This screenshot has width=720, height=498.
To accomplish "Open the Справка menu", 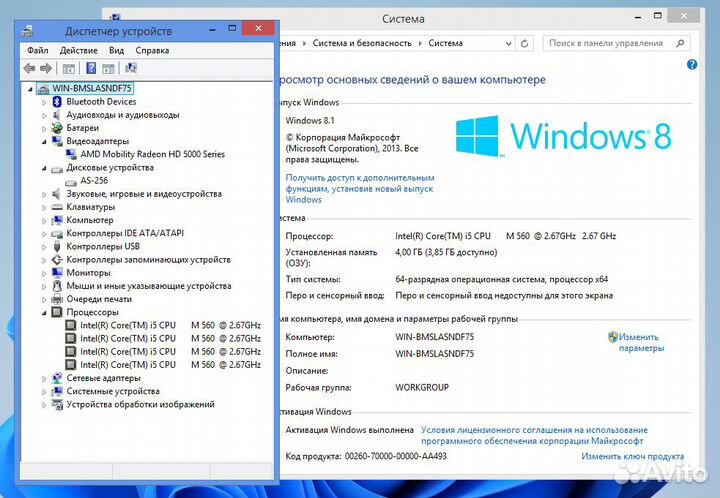I will 152,50.
